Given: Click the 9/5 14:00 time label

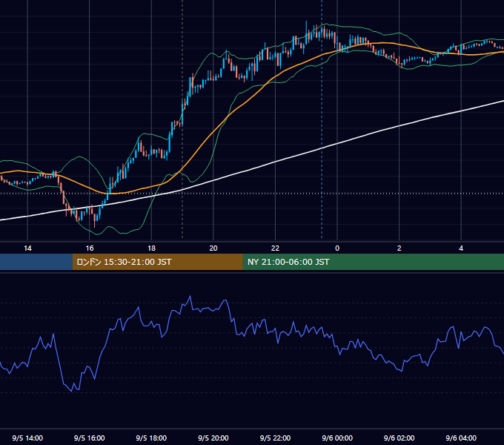Looking at the screenshot, I should click(27, 438).
